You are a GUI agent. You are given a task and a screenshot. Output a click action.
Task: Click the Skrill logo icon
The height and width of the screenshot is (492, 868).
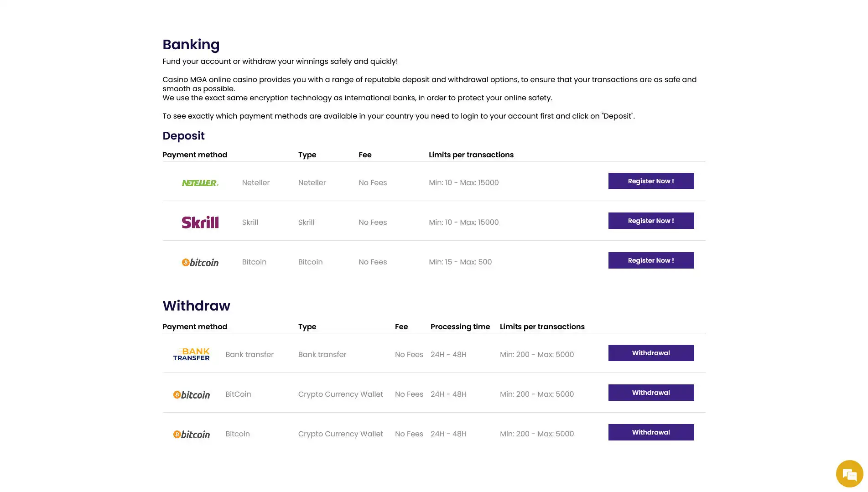tap(200, 222)
